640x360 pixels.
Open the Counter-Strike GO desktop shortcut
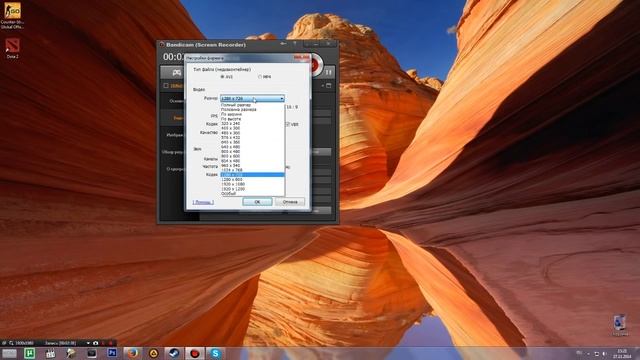[x=12, y=15]
